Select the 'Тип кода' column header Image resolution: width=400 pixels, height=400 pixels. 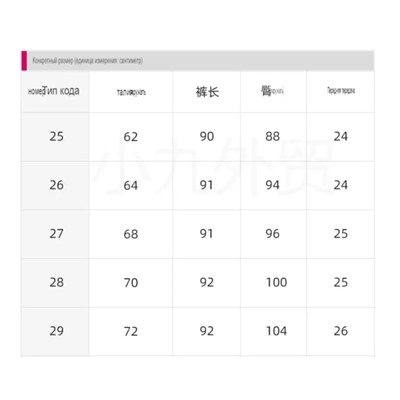pos(55,92)
